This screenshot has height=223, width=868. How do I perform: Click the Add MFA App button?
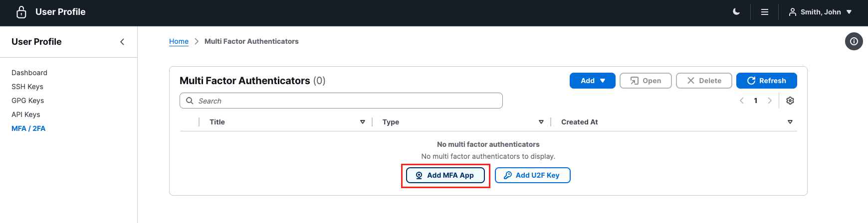click(445, 175)
